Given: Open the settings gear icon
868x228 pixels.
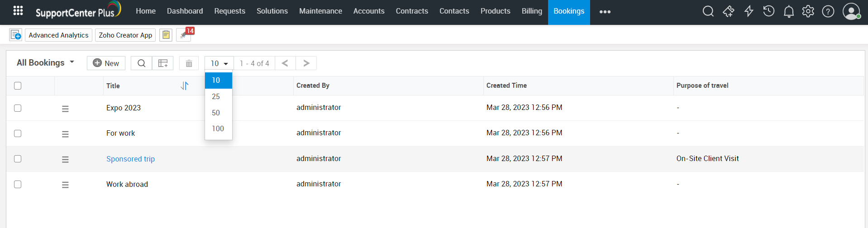Looking at the screenshot, I should coord(808,11).
